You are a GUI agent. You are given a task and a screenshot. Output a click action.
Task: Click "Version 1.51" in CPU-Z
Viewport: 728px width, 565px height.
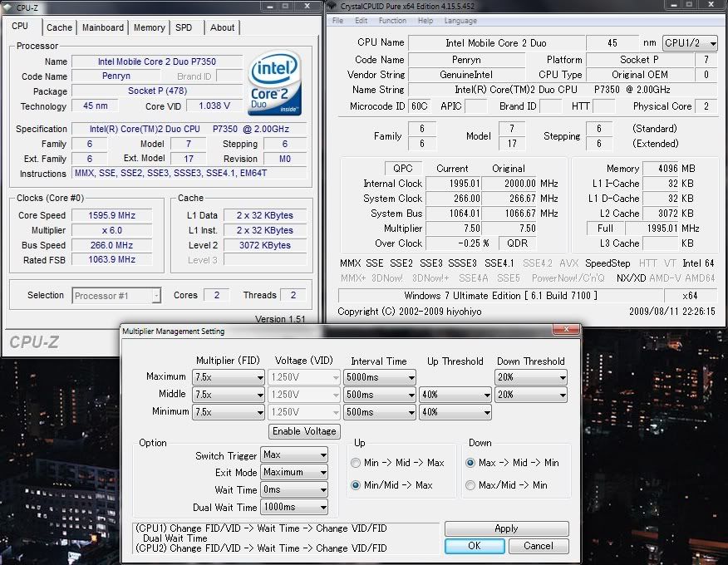point(280,319)
